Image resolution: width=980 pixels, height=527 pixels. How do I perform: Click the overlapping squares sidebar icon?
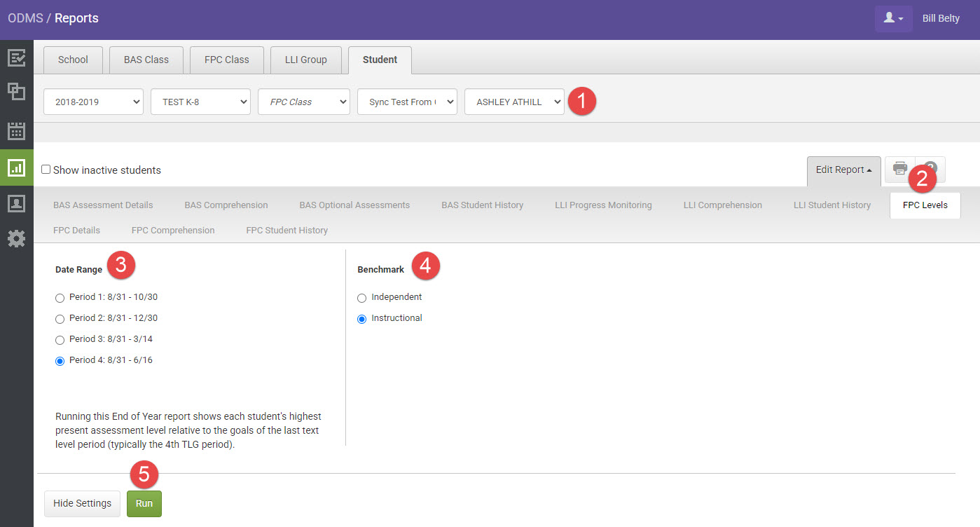pos(16,92)
